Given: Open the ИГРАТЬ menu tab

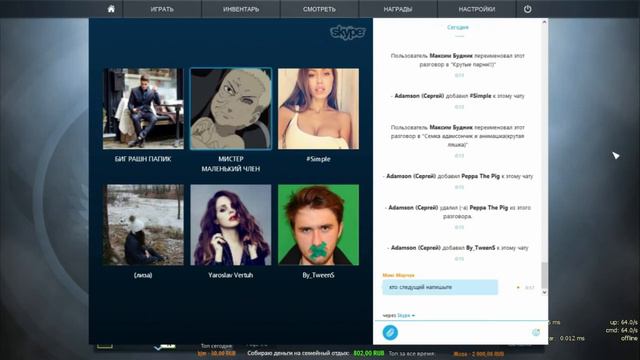Looking at the screenshot, I should tap(162, 9).
